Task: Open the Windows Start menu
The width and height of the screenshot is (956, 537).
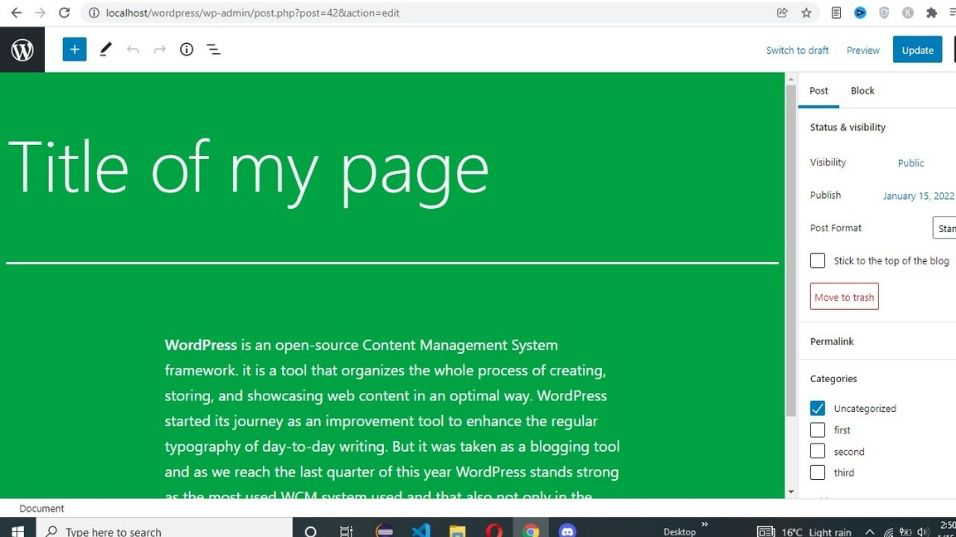Action: coord(18,530)
